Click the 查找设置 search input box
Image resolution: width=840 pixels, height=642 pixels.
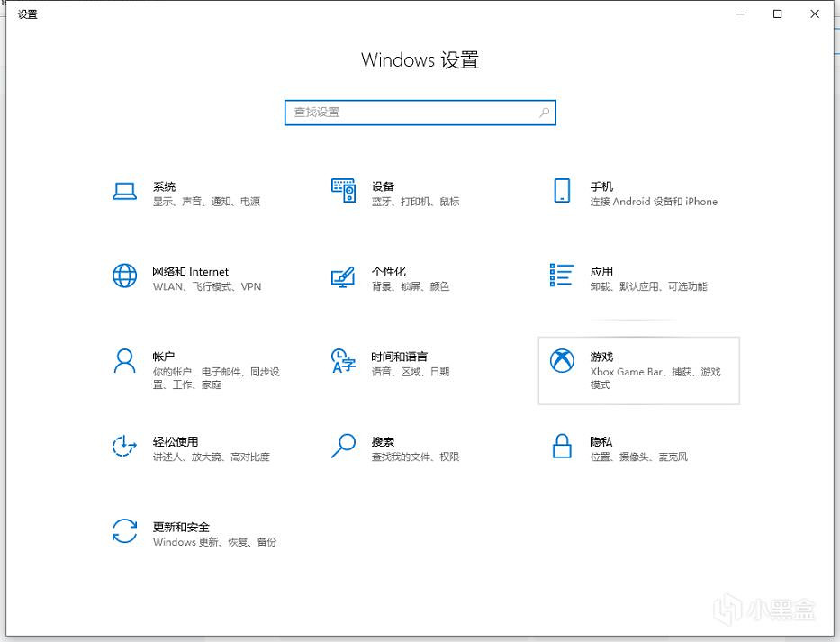[410, 113]
